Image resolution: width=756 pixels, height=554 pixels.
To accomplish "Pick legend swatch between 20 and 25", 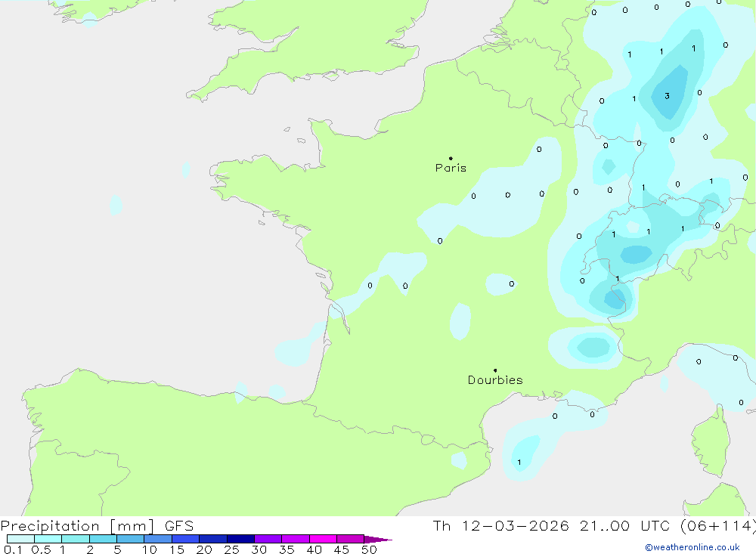I will (x=213, y=539).
